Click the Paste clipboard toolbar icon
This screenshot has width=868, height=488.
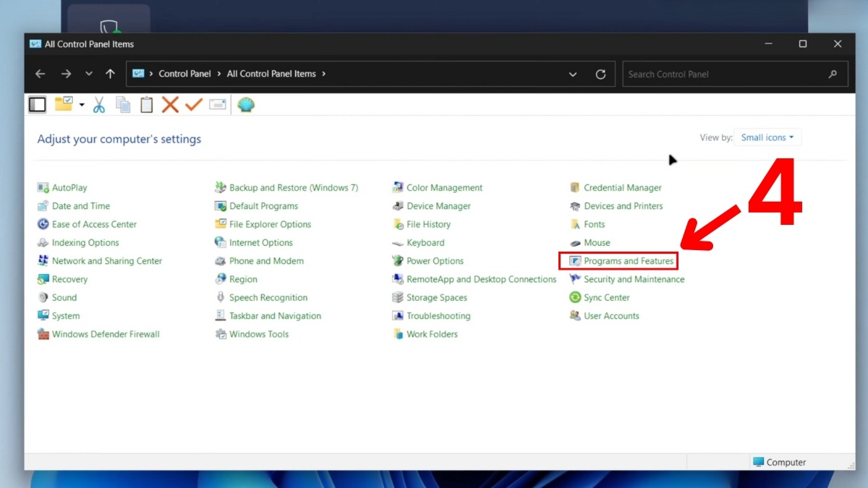click(147, 105)
